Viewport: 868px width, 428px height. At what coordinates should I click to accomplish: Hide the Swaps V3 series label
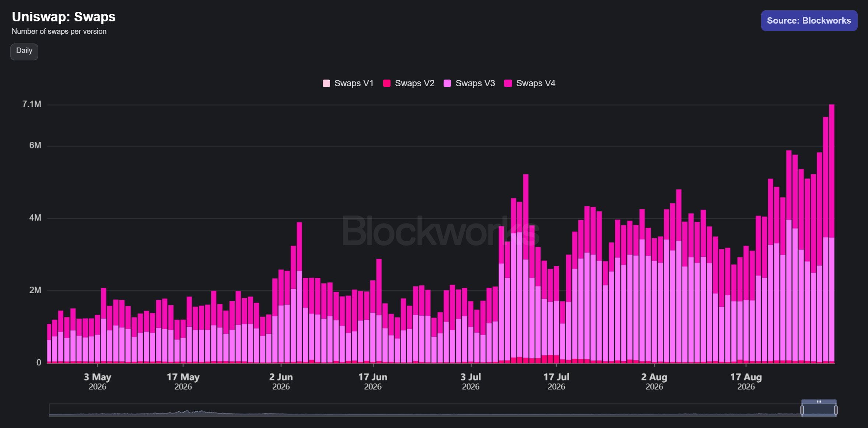[x=475, y=83]
